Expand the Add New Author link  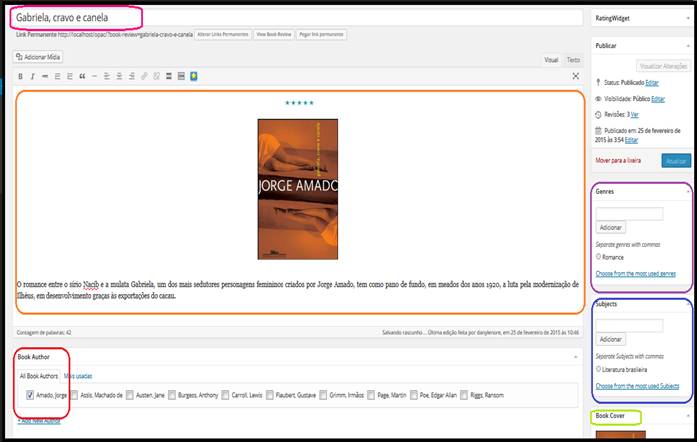39,421
